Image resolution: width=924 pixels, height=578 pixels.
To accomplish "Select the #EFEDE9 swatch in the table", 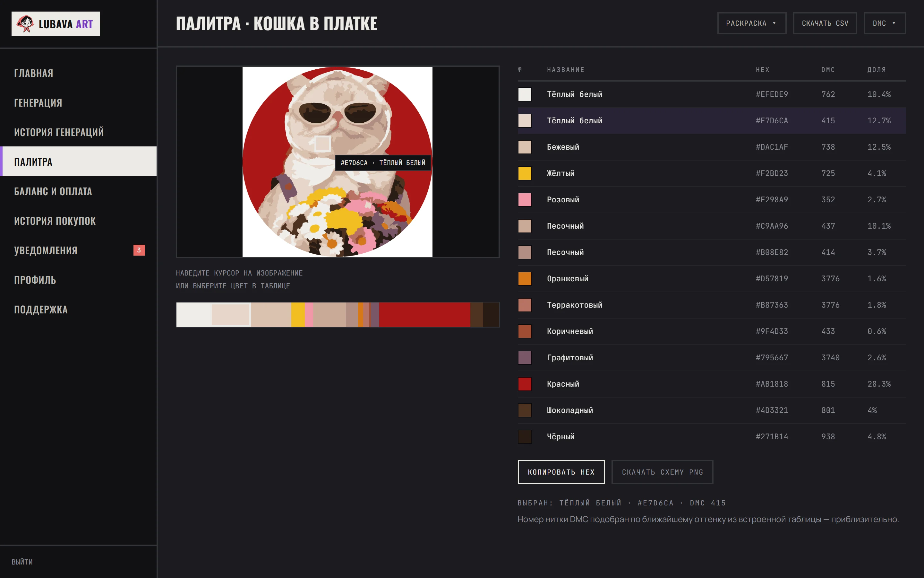I will coord(525,94).
